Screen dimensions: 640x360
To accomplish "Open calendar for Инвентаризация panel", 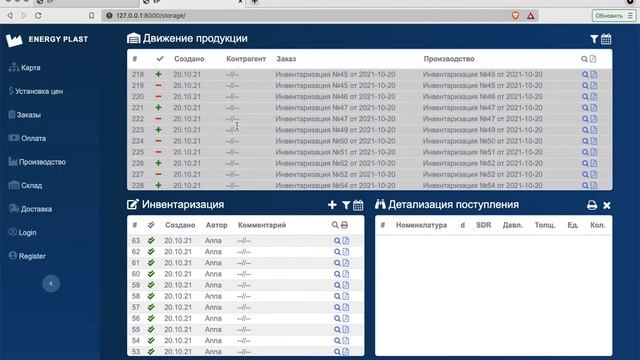I will [358, 205].
